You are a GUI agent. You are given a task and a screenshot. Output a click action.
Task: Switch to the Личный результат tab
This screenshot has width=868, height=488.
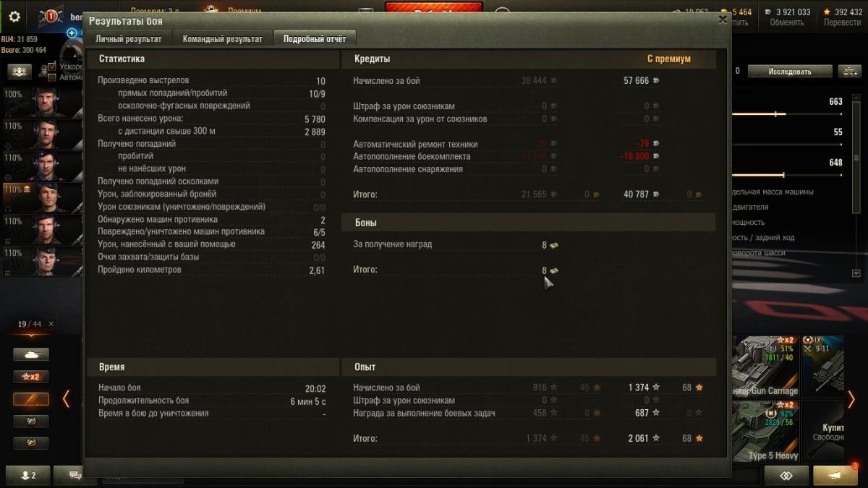point(130,38)
